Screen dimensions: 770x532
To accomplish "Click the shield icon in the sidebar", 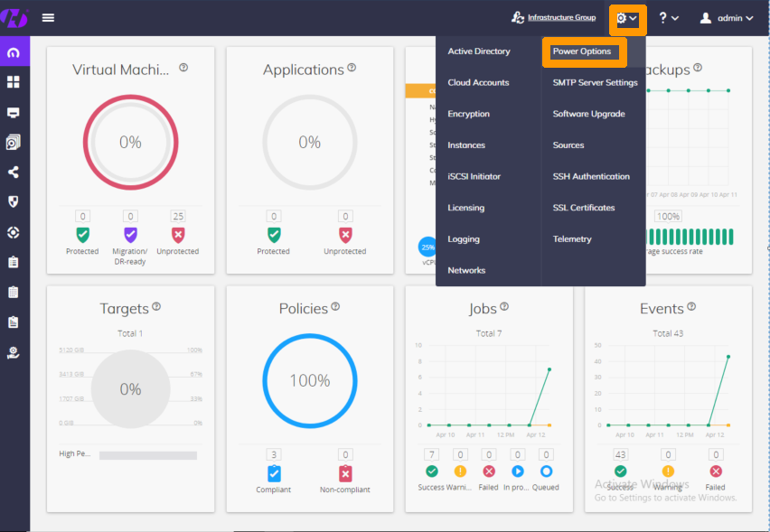I will point(14,202).
